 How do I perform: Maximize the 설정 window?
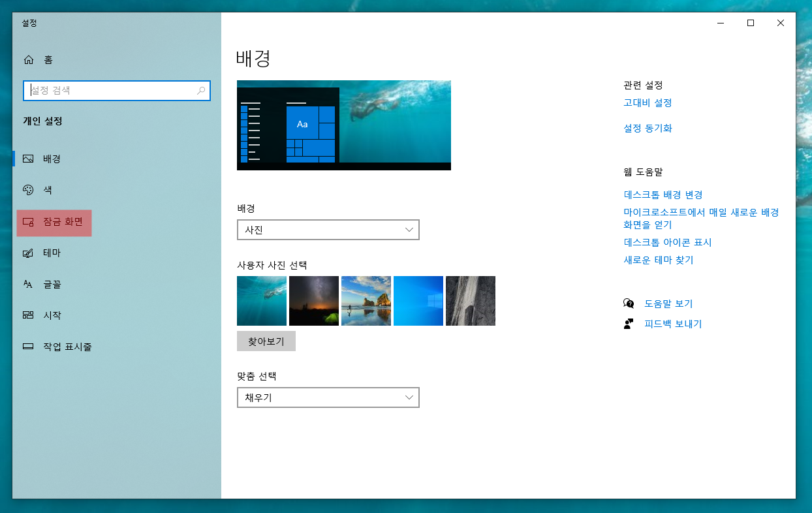[x=751, y=23]
